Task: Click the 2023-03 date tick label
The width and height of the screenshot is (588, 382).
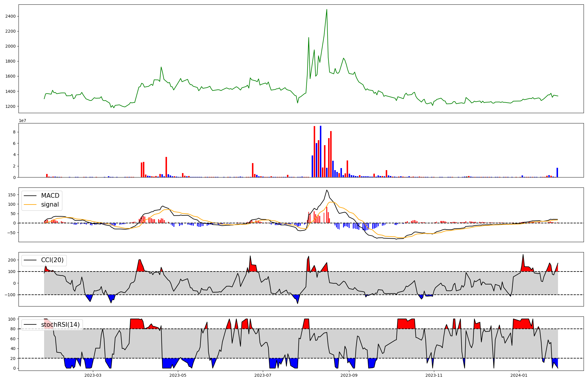Action: [93, 375]
